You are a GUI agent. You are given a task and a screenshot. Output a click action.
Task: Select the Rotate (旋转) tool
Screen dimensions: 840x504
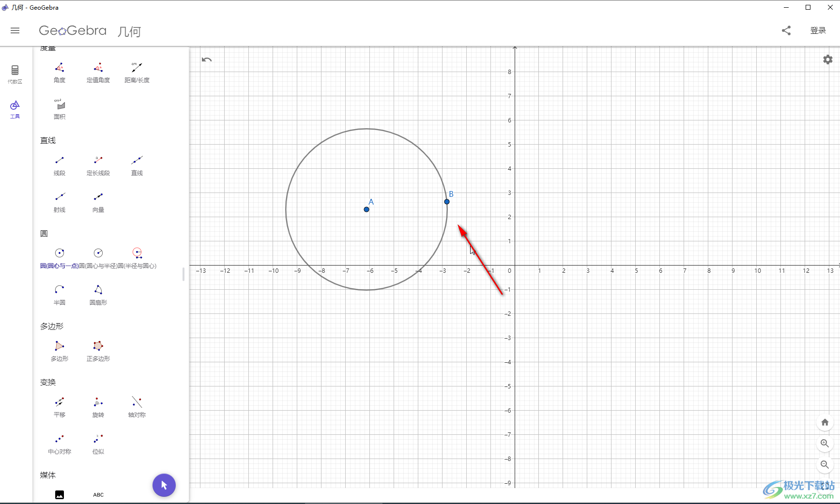(98, 407)
